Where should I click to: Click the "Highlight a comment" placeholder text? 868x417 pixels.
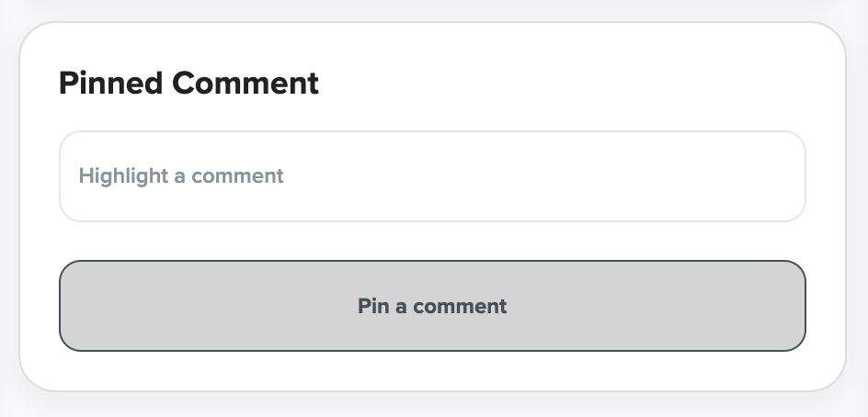point(181,176)
